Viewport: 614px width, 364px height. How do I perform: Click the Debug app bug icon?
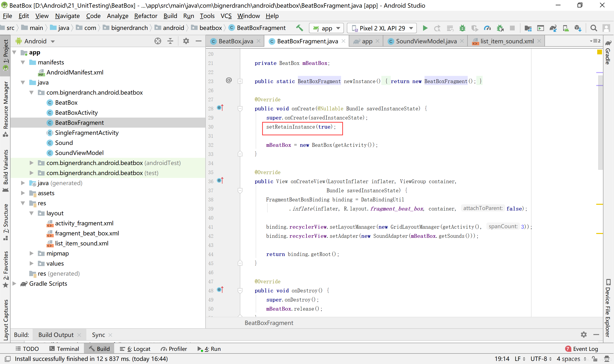[x=462, y=28]
